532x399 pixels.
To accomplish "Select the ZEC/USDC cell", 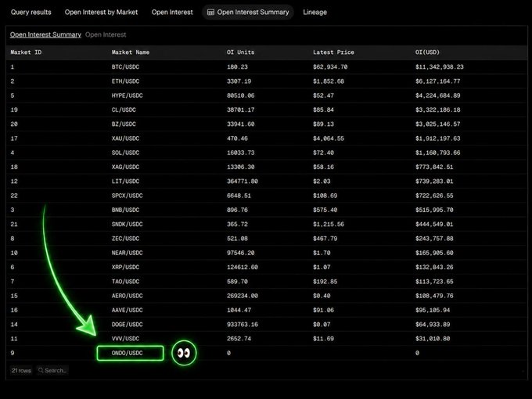I will pos(125,239).
